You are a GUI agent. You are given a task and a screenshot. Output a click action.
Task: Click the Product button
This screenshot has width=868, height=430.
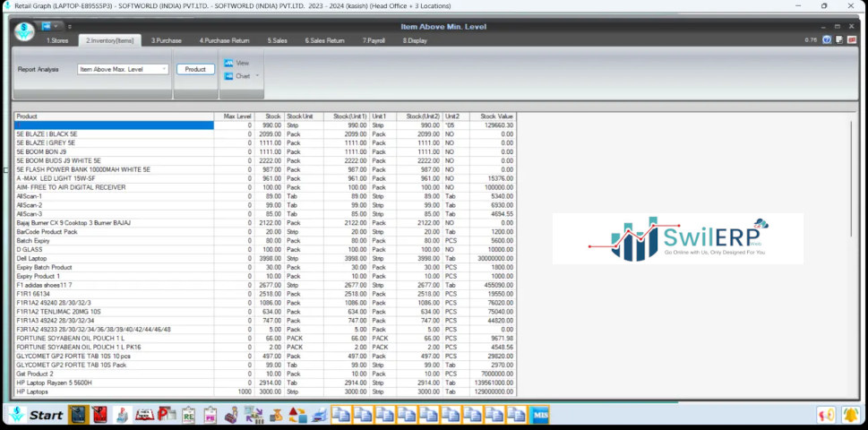point(195,69)
